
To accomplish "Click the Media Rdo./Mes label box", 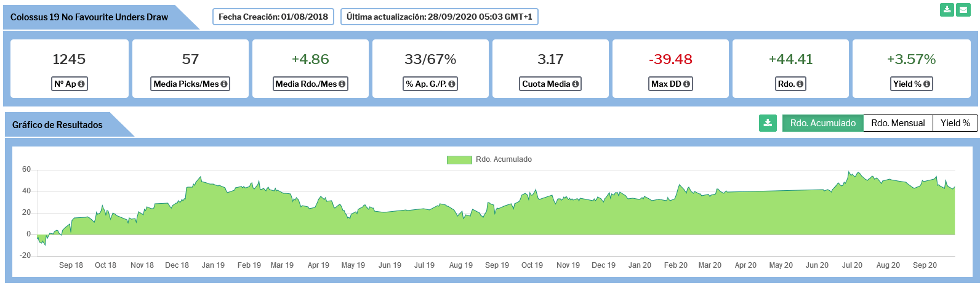I will [x=310, y=84].
